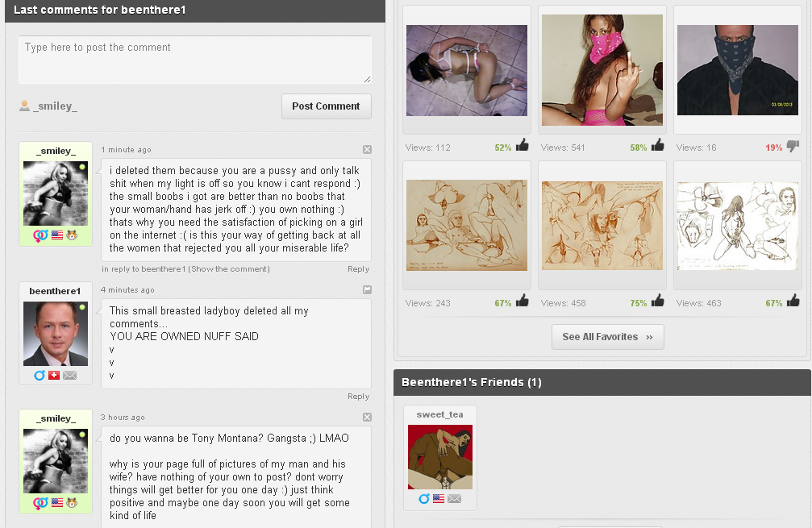Open envelope icon under sweet_tea friend

tap(454, 498)
